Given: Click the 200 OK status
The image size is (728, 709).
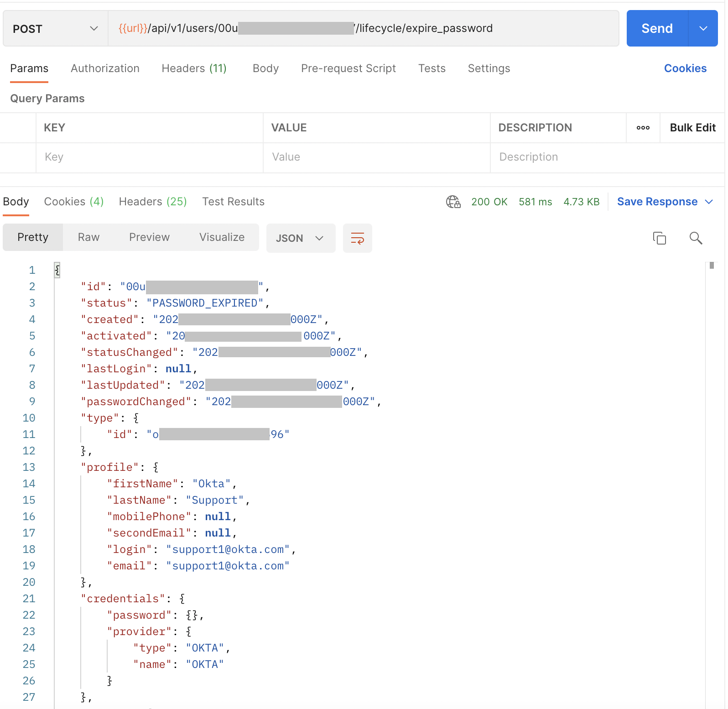Looking at the screenshot, I should pyautogui.click(x=489, y=202).
